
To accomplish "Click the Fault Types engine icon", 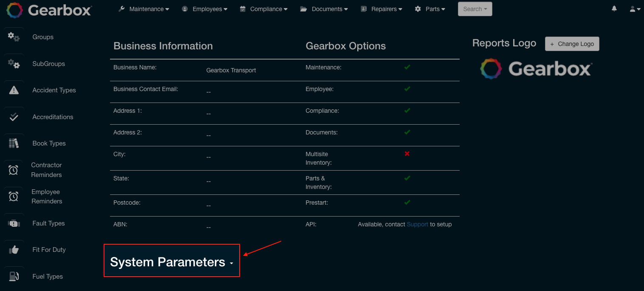I will point(14,223).
